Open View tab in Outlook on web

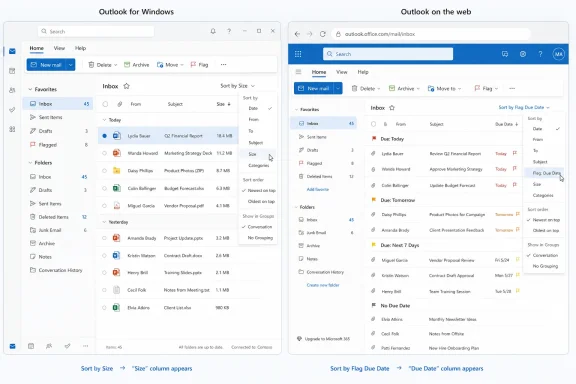[x=342, y=72]
